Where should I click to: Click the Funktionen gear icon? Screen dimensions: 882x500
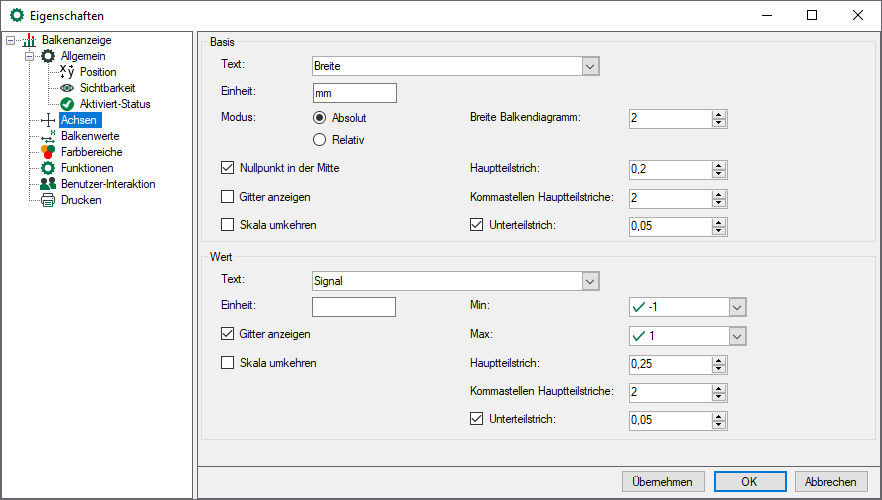(x=48, y=168)
